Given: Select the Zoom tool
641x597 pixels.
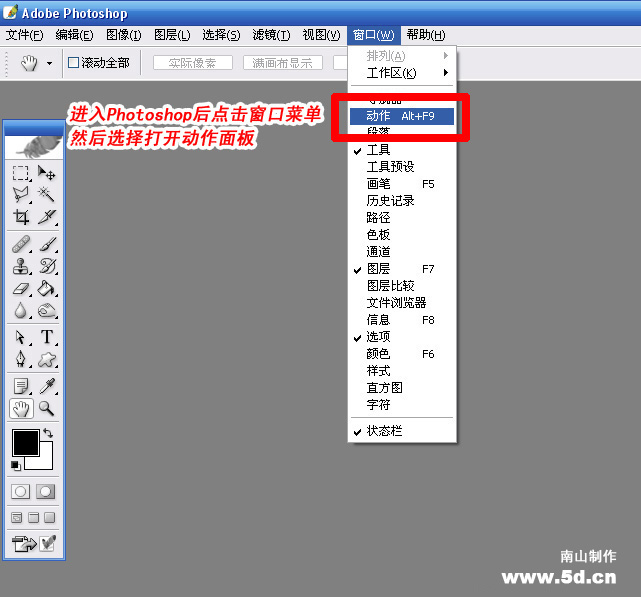Looking at the screenshot, I should (x=46, y=408).
